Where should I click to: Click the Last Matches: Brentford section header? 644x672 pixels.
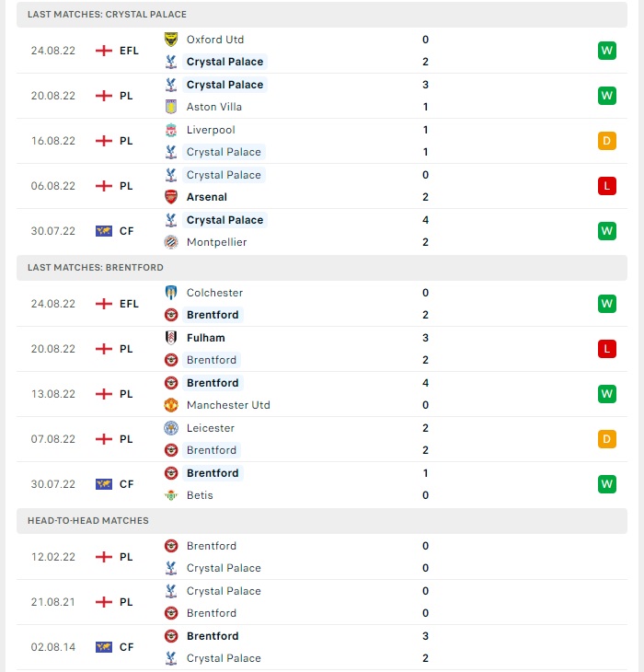pyautogui.click(x=322, y=268)
